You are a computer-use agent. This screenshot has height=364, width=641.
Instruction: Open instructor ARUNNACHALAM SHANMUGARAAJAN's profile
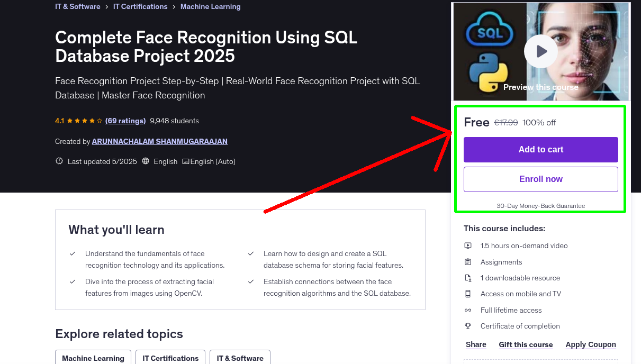coord(159,141)
